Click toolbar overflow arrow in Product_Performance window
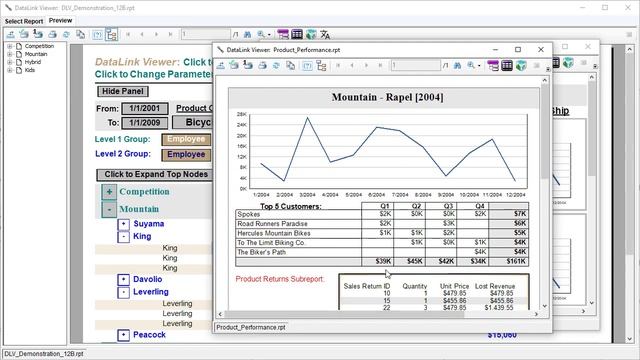 [x=548, y=70]
